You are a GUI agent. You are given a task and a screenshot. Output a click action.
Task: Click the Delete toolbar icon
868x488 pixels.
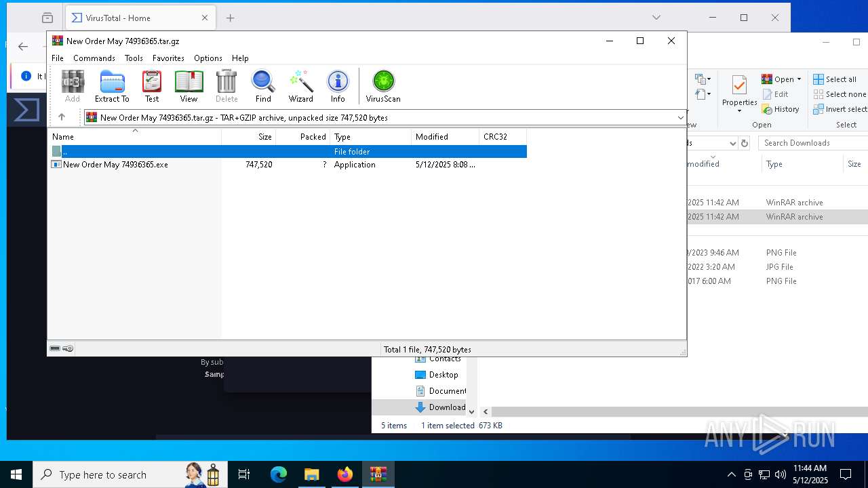(226, 86)
